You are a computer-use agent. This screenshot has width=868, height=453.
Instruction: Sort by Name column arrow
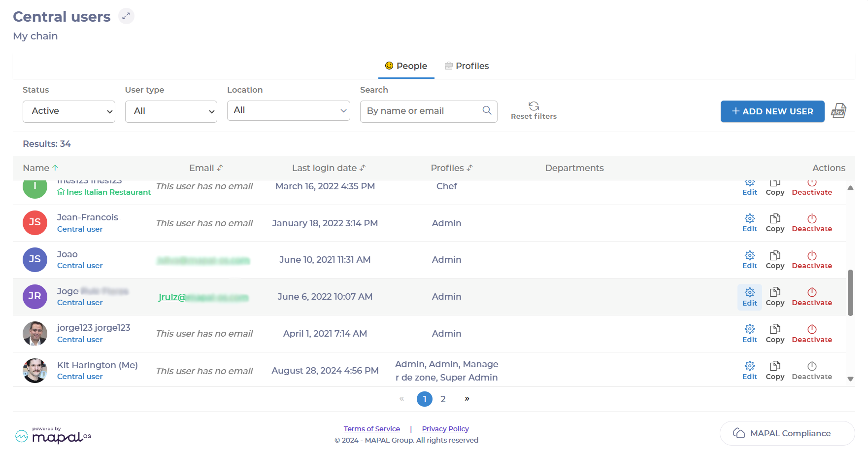click(x=55, y=168)
